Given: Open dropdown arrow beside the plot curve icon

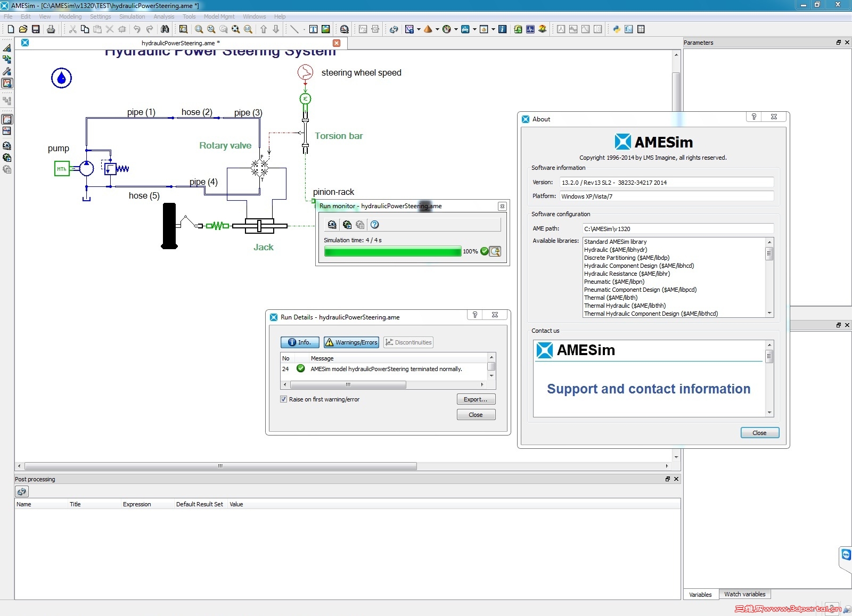Looking at the screenshot, I should [x=419, y=29].
